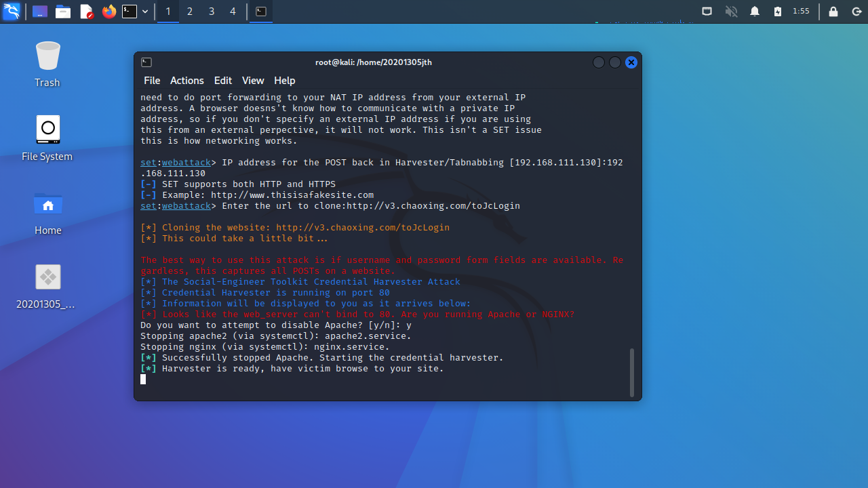The image size is (868, 488).
Task: Click "This could take a little bit..." line
Action: click(x=234, y=239)
